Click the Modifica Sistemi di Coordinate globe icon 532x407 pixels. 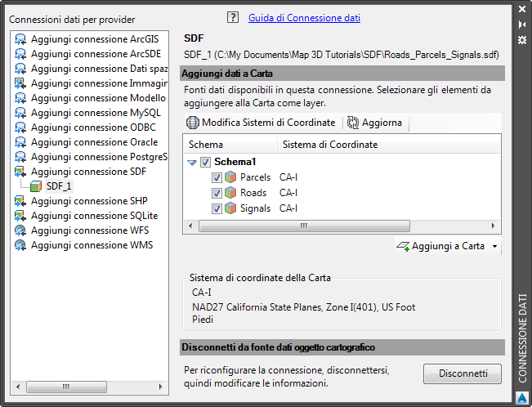(193, 123)
